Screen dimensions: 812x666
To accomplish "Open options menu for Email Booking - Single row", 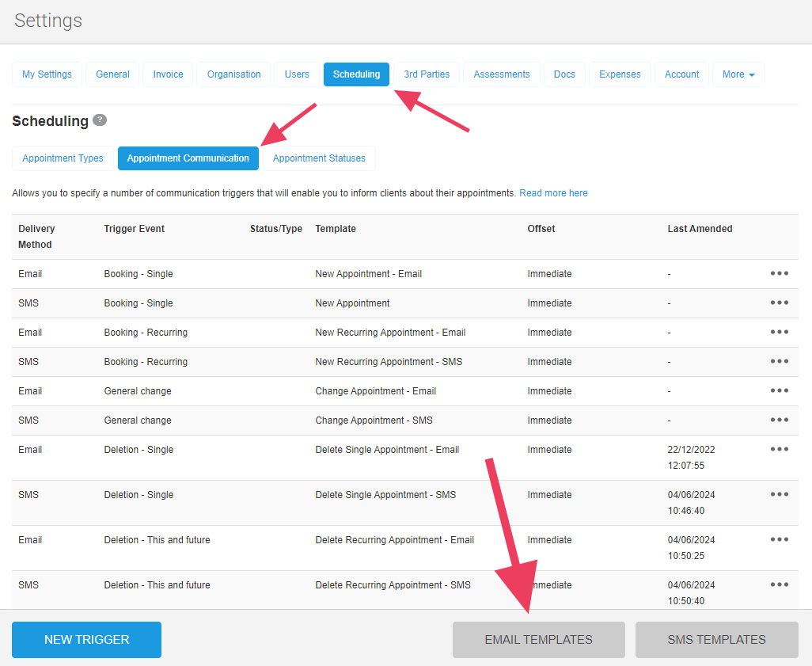I will click(x=779, y=273).
